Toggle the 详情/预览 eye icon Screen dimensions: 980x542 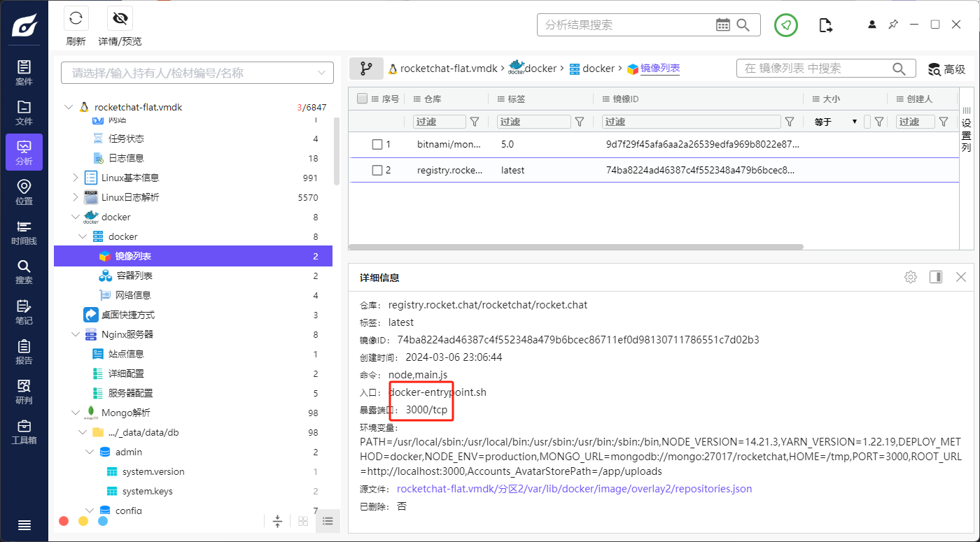tap(120, 19)
